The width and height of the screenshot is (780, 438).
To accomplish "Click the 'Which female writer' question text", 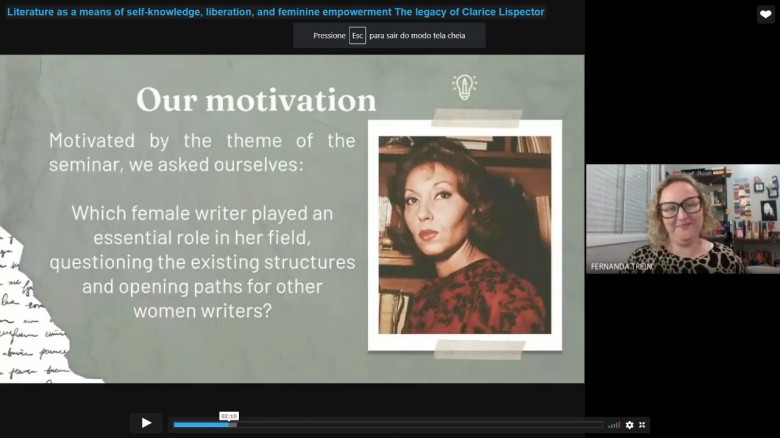I will tap(202, 262).
